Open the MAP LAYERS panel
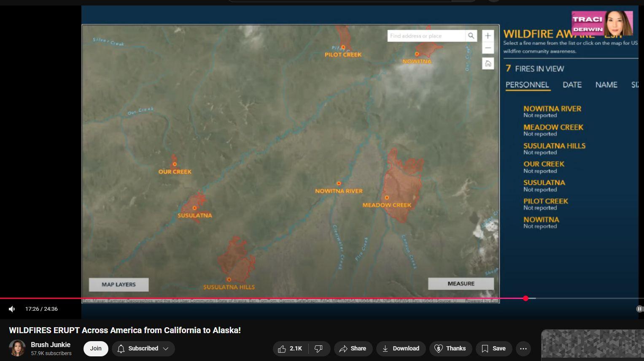644x361 pixels. tap(119, 285)
